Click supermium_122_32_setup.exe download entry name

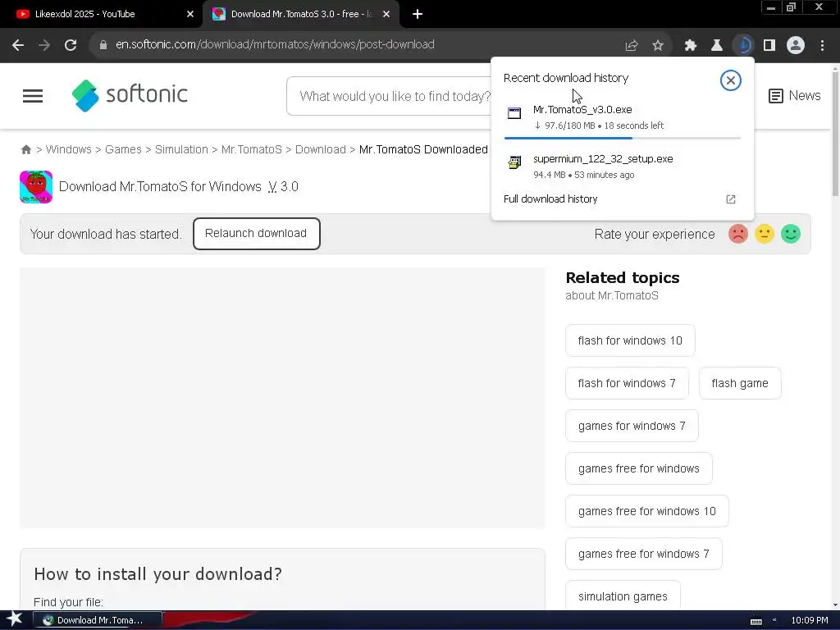point(603,159)
